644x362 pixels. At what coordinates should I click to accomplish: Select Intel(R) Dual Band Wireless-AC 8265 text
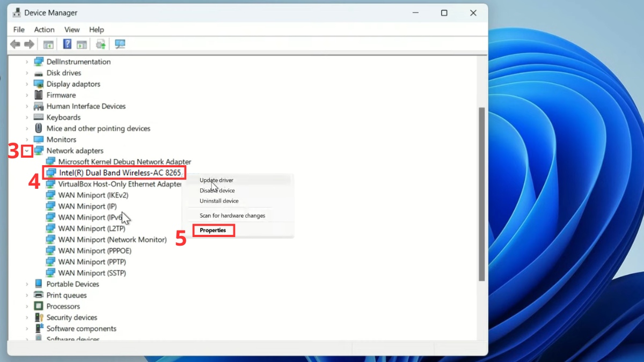[x=121, y=173]
